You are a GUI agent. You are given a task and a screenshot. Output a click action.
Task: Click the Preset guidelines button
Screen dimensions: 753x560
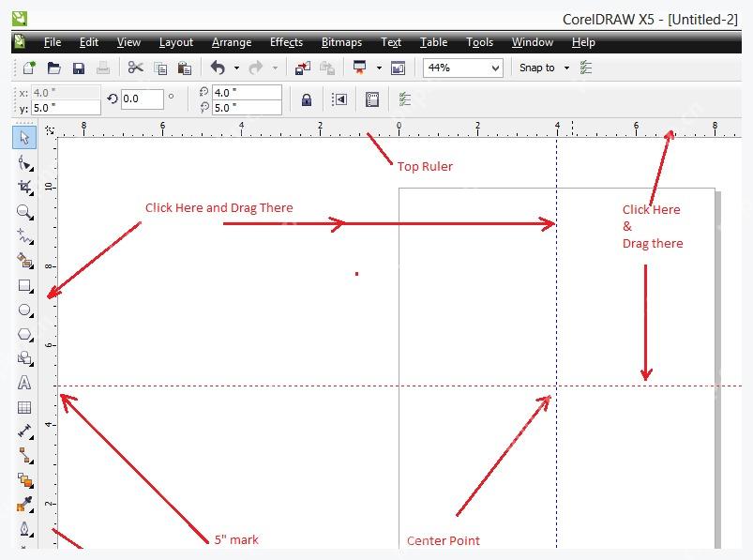pyautogui.click(x=339, y=99)
